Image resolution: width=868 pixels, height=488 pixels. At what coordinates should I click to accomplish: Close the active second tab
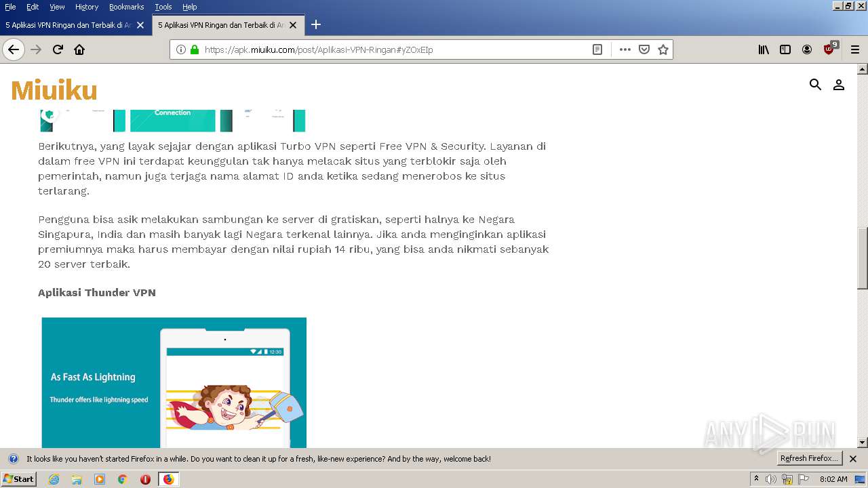point(293,25)
